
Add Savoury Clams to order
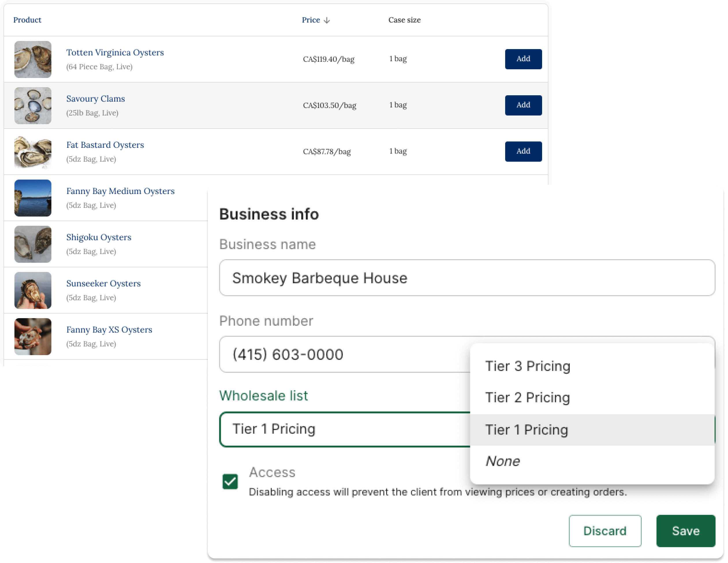click(x=523, y=105)
